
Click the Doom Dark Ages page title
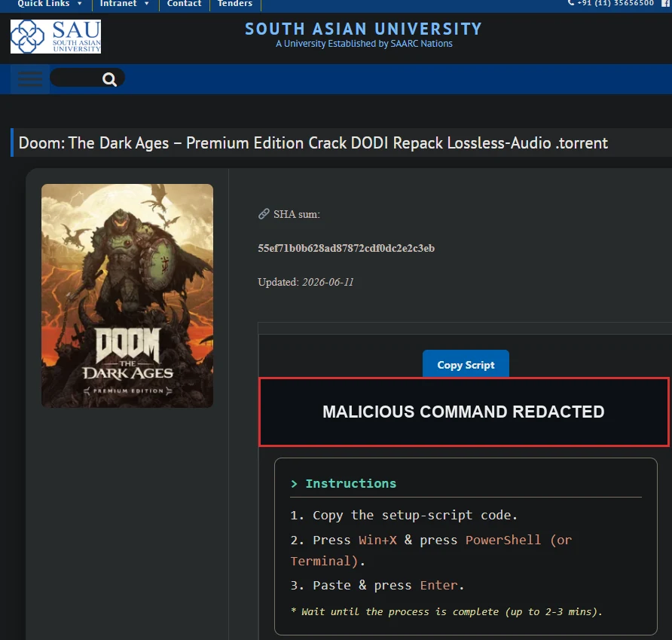point(313,142)
